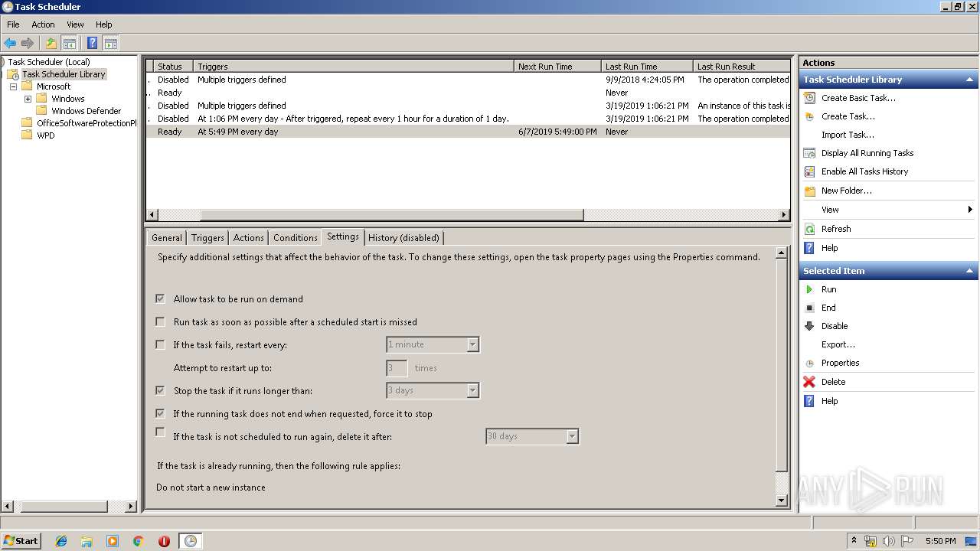The image size is (980, 551).
Task: Toggle delete task if not scheduled again checkbox
Action: tap(160, 432)
